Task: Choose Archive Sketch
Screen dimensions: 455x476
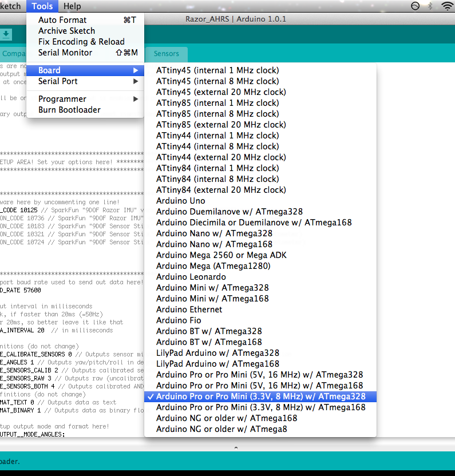Action: click(x=85, y=31)
